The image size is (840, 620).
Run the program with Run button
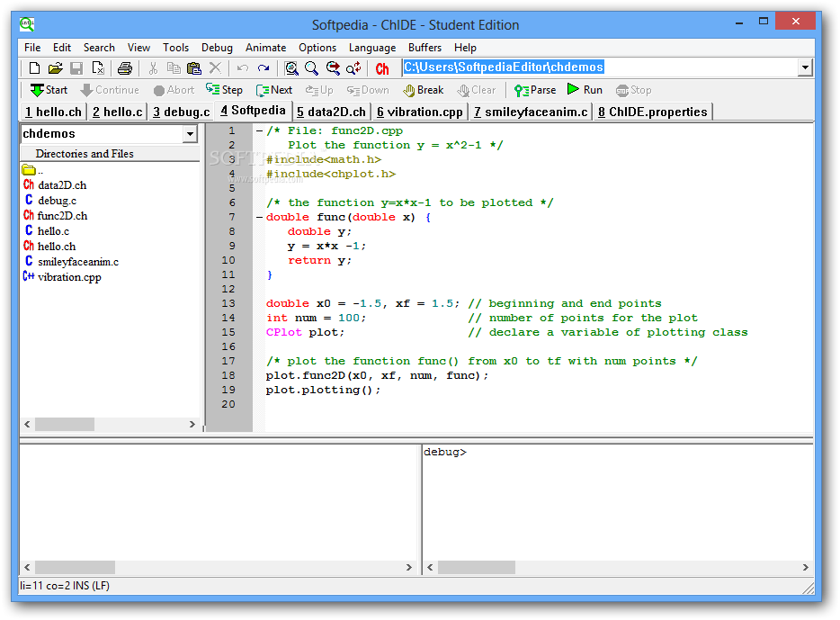pos(585,90)
